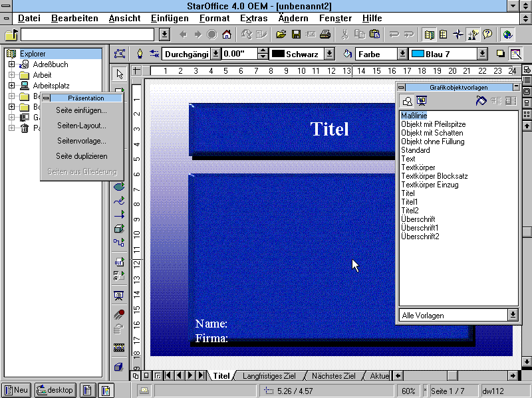Screen dimensions: 532x398
Task: Select Objekt mit Schatten in the styles list
Action: click(x=432, y=133)
